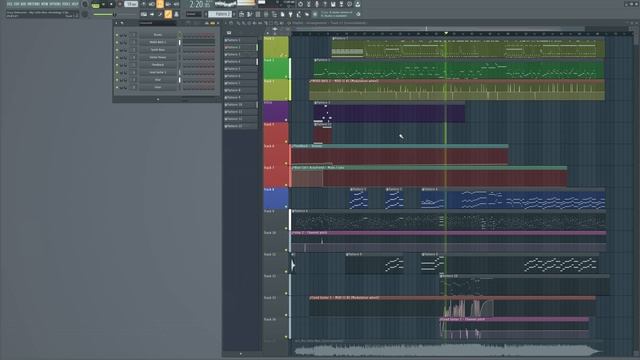Mute the Vital channel LED
Image resolution: width=640 pixels, height=360 pixels.
117,80
